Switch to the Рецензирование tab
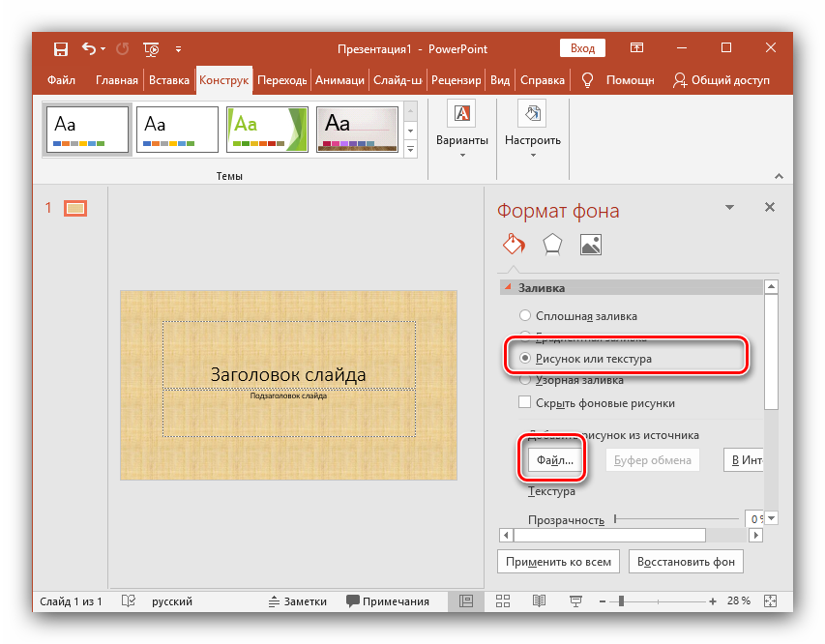Image resolution: width=825 pixels, height=644 pixels. [456, 80]
